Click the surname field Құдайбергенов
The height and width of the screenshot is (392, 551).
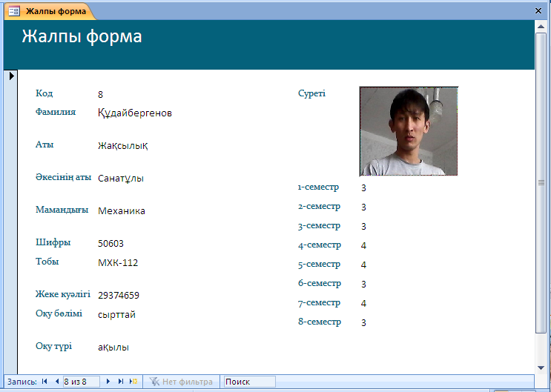pos(135,113)
